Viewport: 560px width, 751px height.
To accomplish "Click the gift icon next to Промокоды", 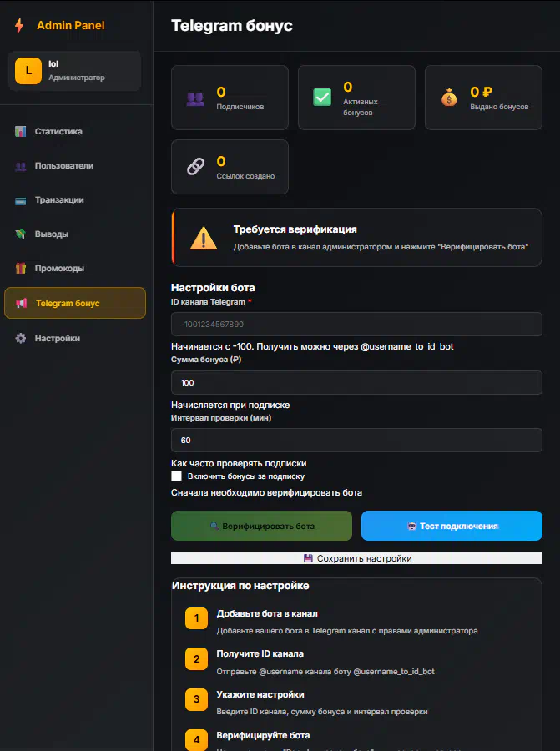I will tap(21, 269).
